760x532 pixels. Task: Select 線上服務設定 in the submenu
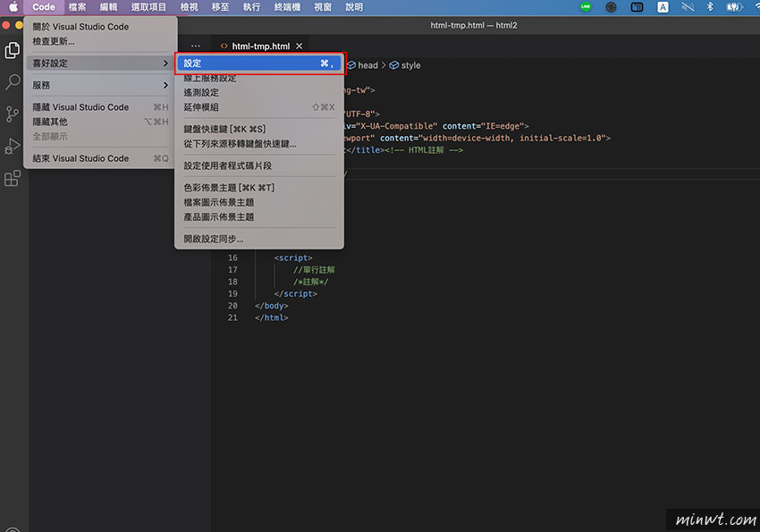click(x=259, y=78)
